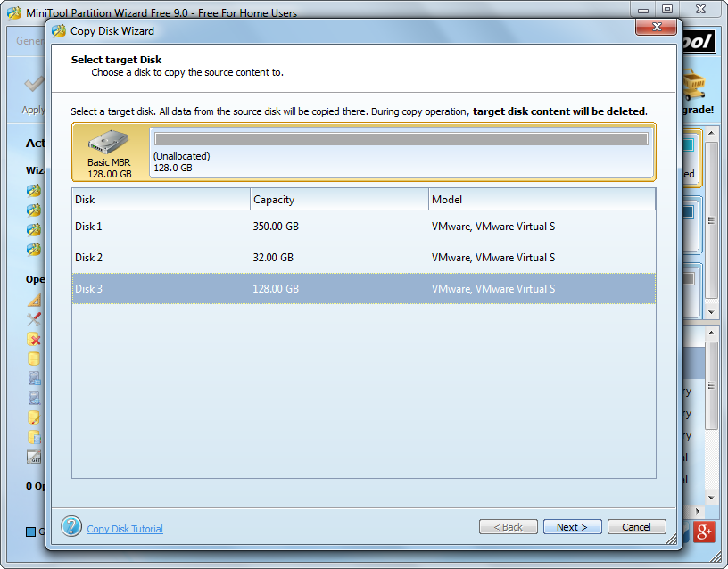
Task: Click the shopping cart upgrade icon
Action: pos(694,85)
